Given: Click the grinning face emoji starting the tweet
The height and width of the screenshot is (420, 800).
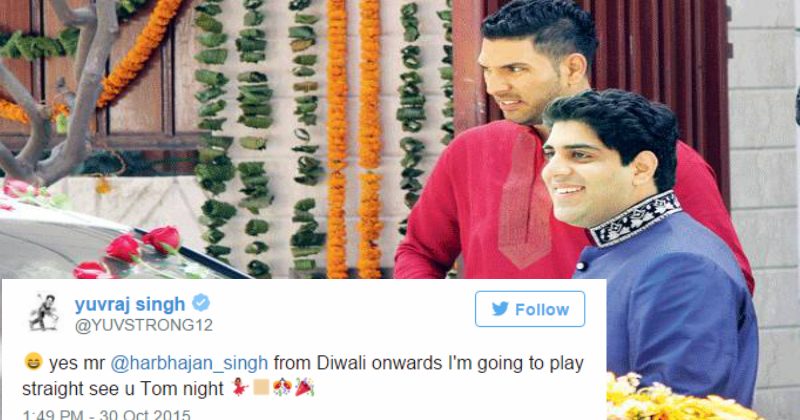Looking at the screenshot, I should point(33,361).
